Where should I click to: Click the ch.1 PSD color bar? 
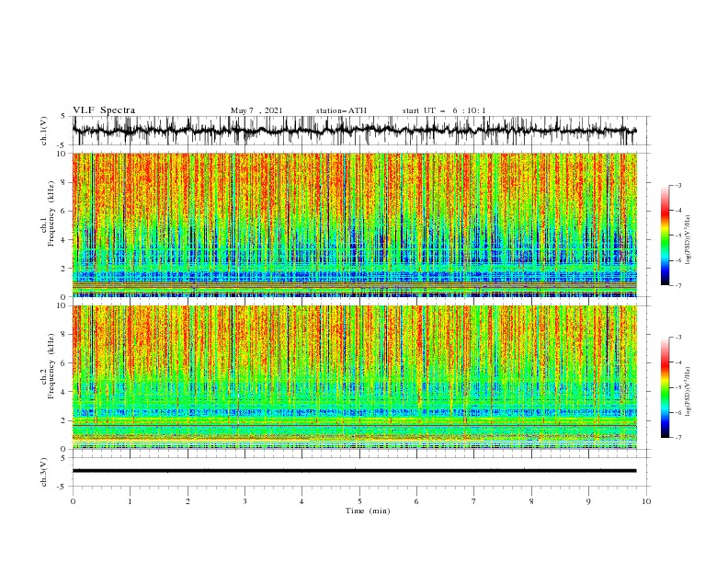[x=665, y=236]
